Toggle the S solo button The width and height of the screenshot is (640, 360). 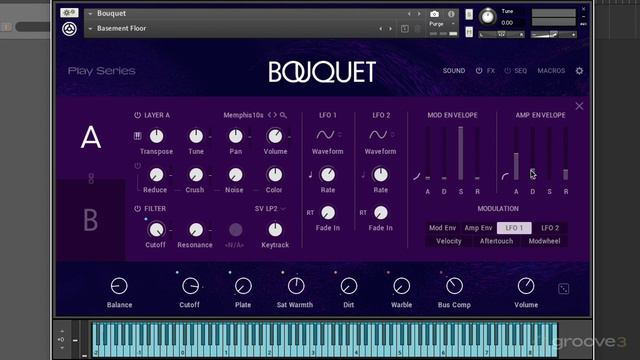pos(469,14)
